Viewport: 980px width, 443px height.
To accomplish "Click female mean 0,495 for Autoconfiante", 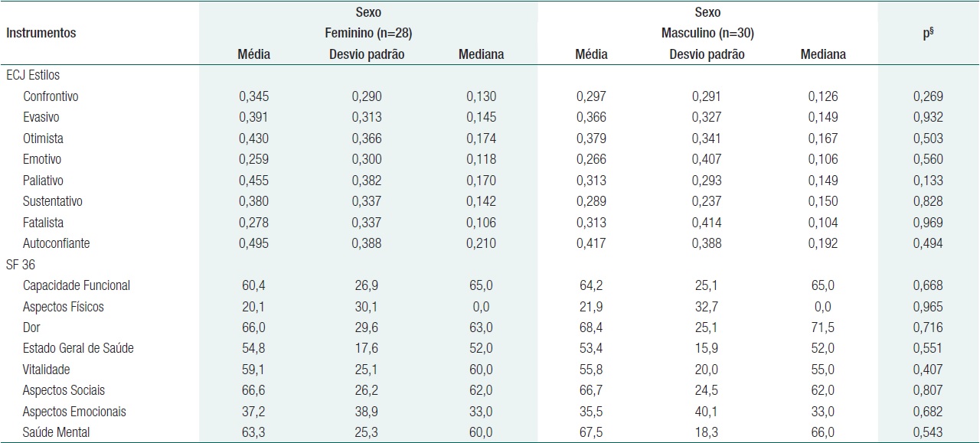I will pyautogui.click(x=254, y=243).
